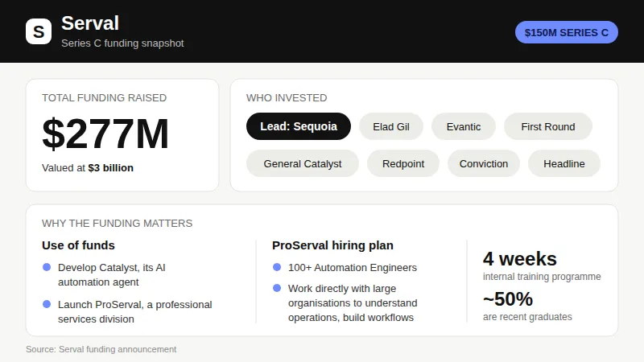The width and height of the screenshot is (644, 362).
Task: Click the Redpoint investor pill
Action: pyautogui.click(x=403, y=163)
